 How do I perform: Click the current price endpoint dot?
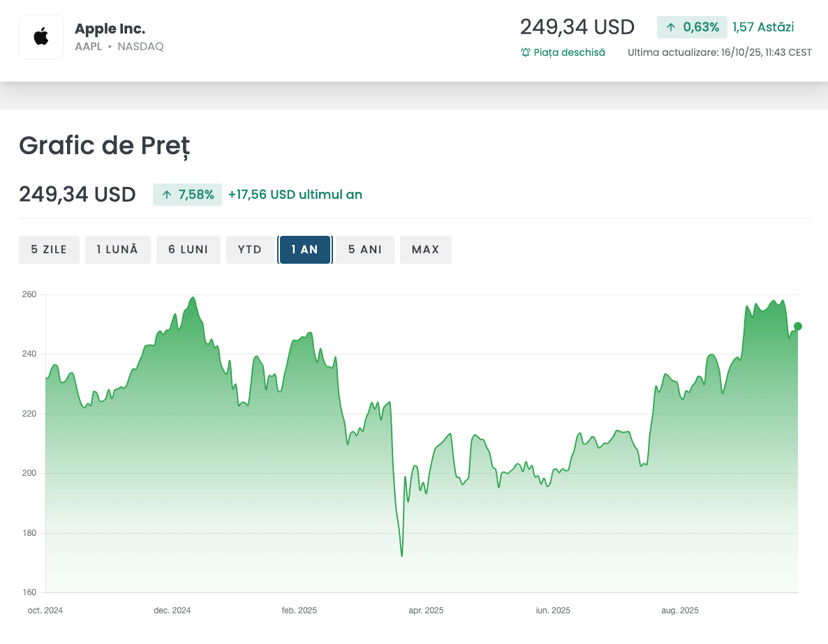click(798, 326)
